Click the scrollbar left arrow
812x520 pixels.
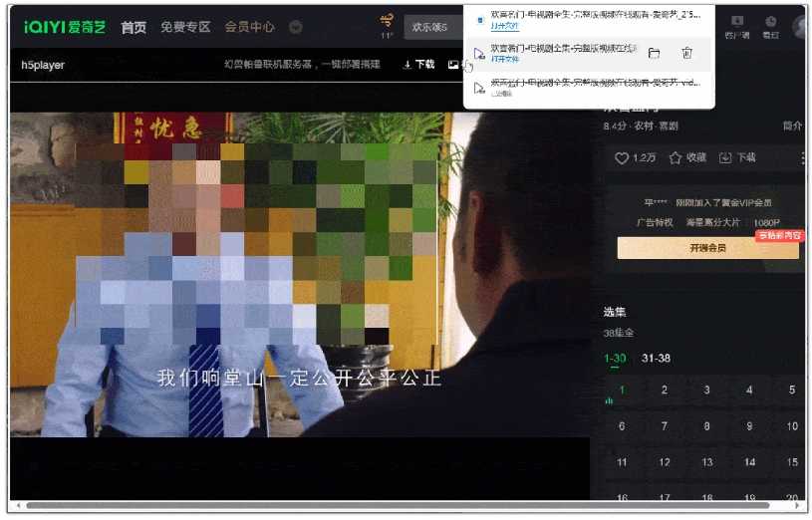coord(18,505)
